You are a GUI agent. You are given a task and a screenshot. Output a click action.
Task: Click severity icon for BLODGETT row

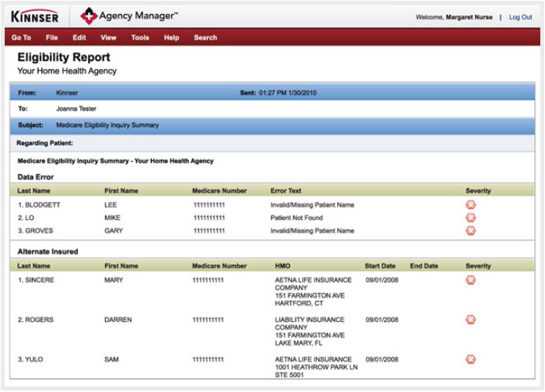pos(470,205)
